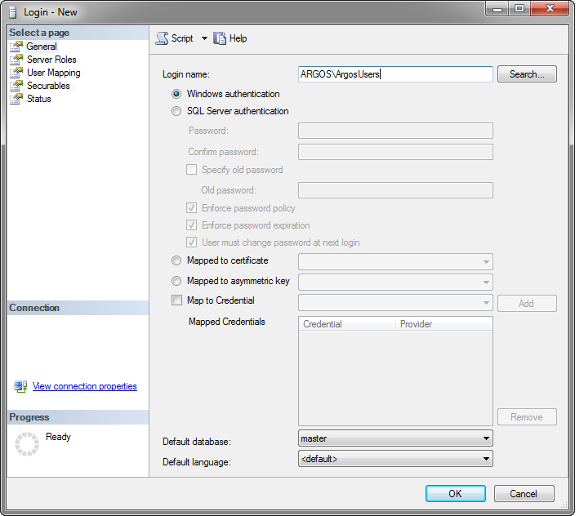The width and height of the screenshot is (576, 516).
Task: Click the Status page icon
Action: [x=16, y=99]
